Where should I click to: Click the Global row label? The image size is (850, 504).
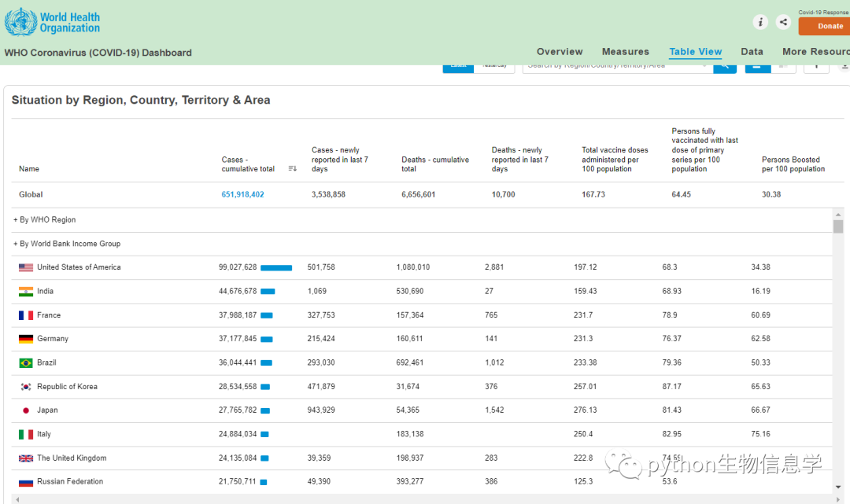[x=31, y=194]
